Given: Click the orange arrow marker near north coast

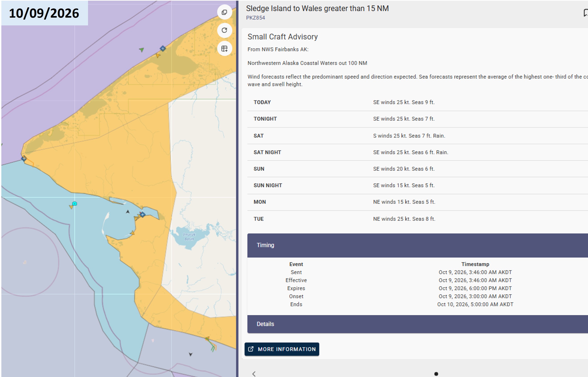Looking at the screenshot, I should point(158,55).
